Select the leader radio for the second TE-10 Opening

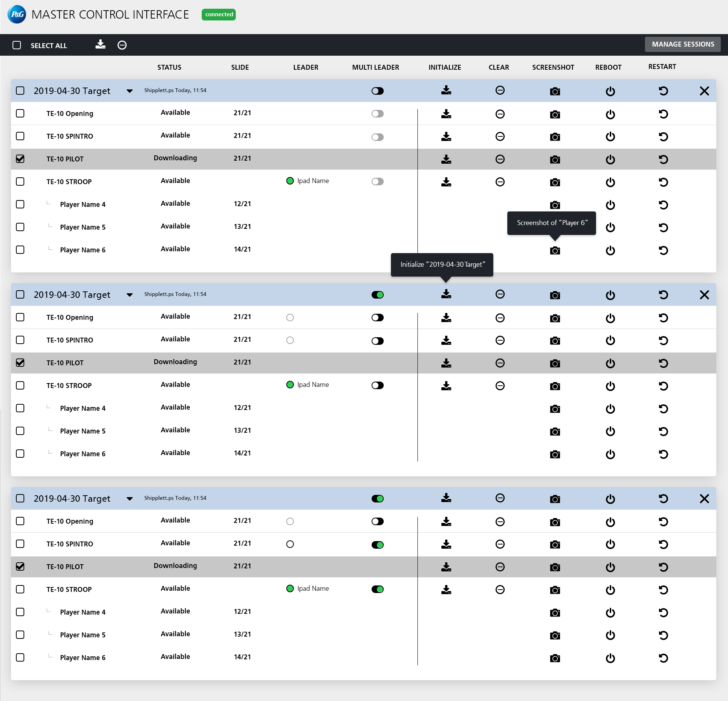pyautogui.click(x=290, y=318)
